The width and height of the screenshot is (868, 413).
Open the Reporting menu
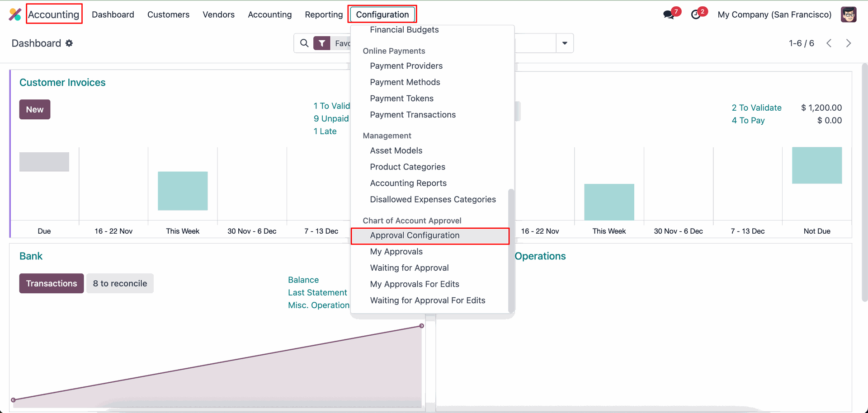tap(324, 14)
